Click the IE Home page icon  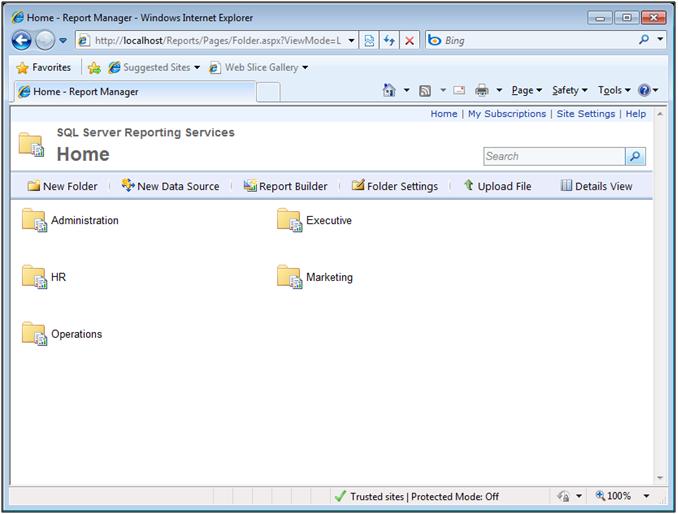click(389, 90)
